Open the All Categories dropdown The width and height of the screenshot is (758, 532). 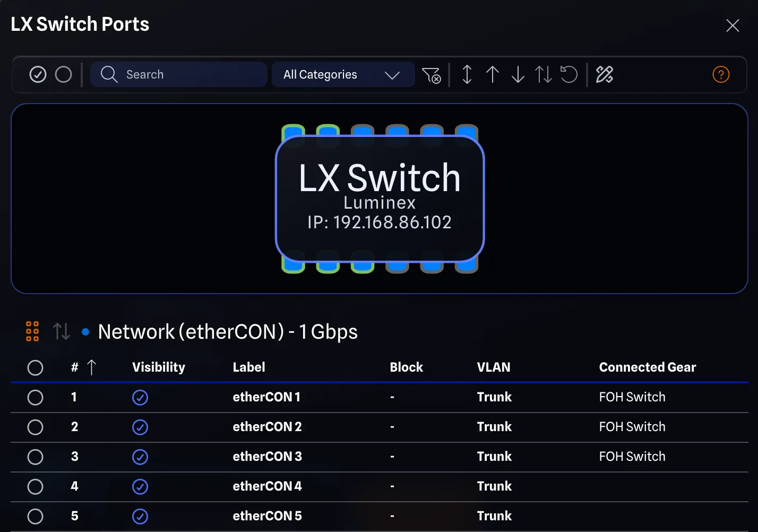tap(343, 74)
